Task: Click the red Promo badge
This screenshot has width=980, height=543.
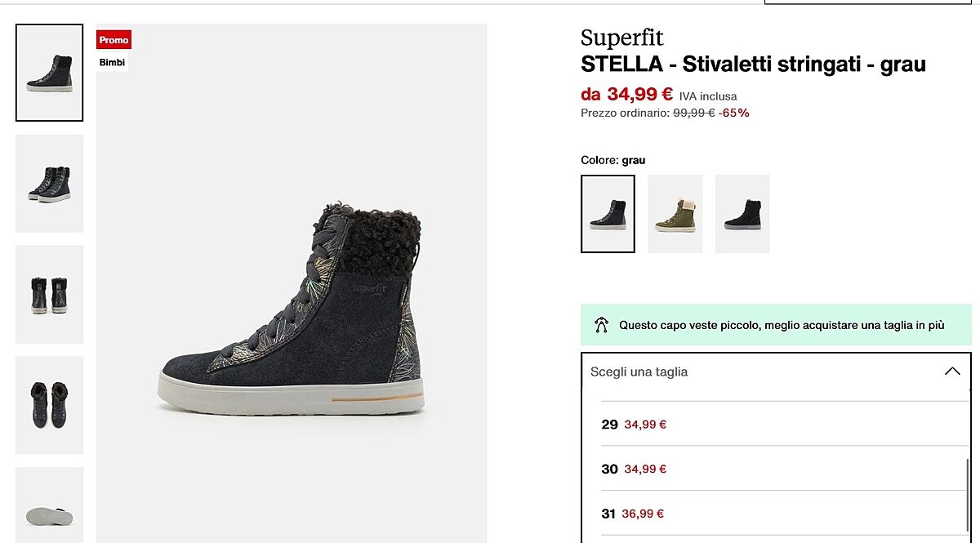Action: pyautogui.click(x=114, y=40)
